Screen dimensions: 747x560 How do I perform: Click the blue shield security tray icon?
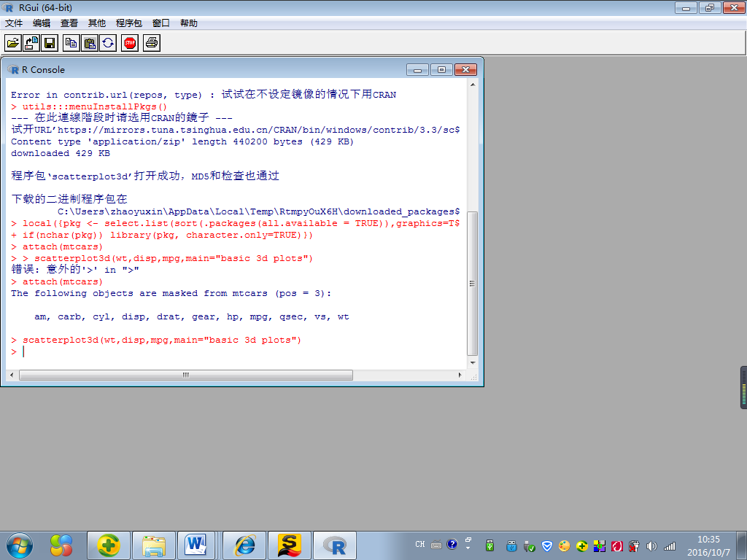[x=547, y=545]
